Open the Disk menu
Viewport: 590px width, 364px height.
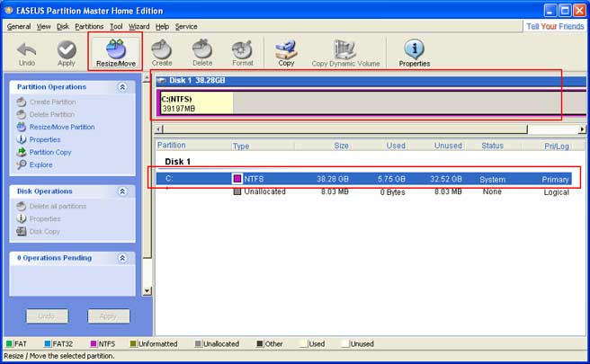pos(63,26)
